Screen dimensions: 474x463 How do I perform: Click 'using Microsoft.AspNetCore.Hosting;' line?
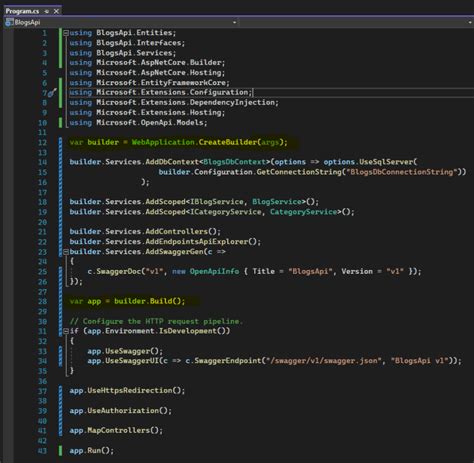(x=147, y=72)
